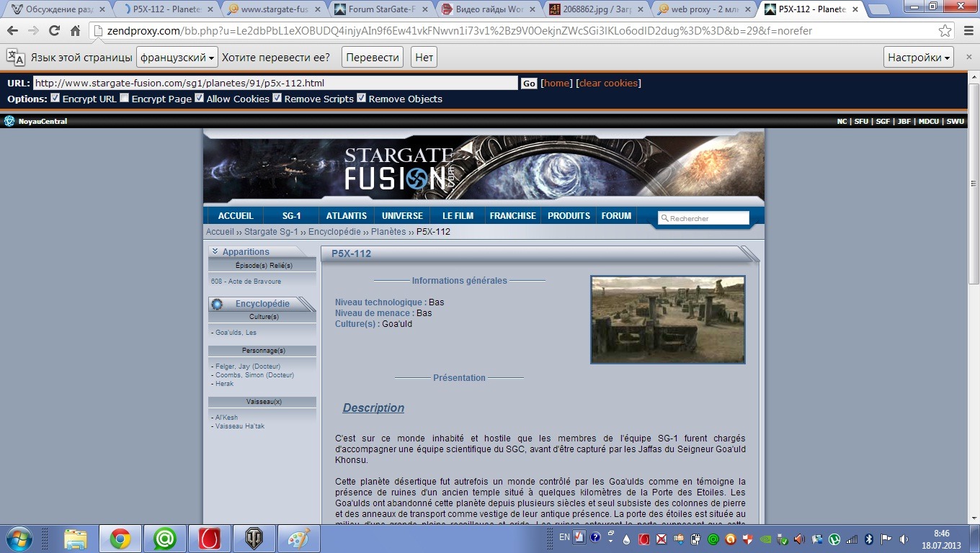The height and width of the screenshot is (553, 980).
Task: Click the network signal bars tray icon
Action: tap(852, 539)
